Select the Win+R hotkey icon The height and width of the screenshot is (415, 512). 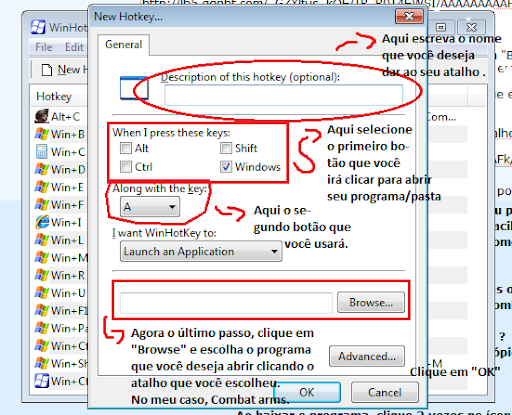click(42, 275)
